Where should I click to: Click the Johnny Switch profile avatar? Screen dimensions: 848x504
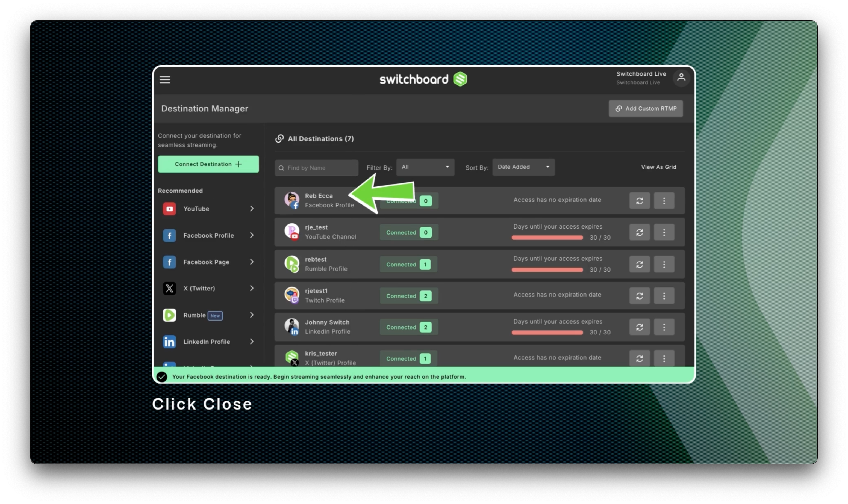291,327
